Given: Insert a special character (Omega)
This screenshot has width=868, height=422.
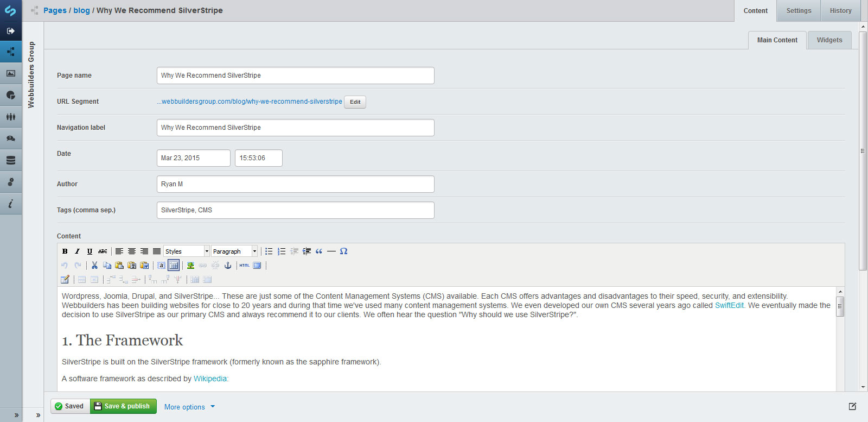Looking at the screenshot, I should [343, 251].
